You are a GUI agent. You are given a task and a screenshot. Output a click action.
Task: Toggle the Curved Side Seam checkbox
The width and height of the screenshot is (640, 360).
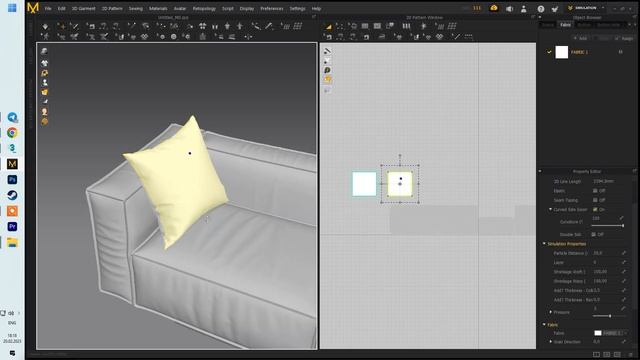595,209
